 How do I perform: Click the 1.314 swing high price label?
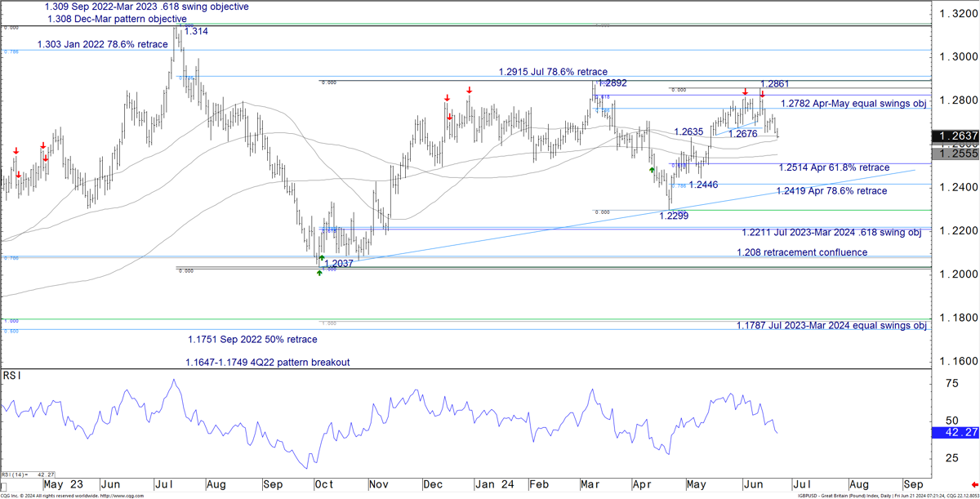[x=196, y=30]
